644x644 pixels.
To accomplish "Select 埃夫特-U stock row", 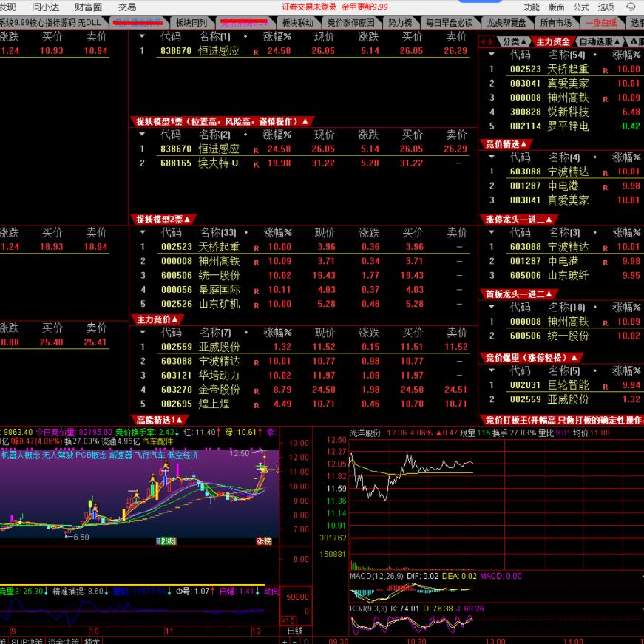I will [x=304, y=163].
